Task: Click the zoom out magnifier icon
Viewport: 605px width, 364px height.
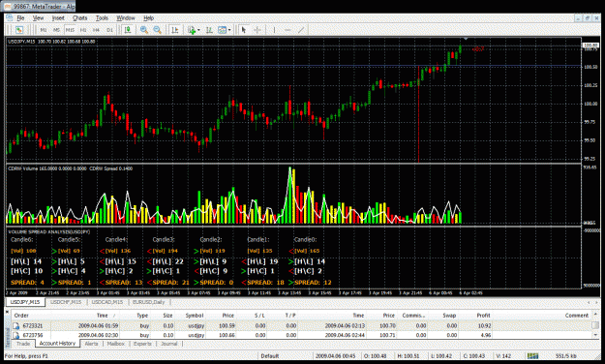Action: coord(157,30)
